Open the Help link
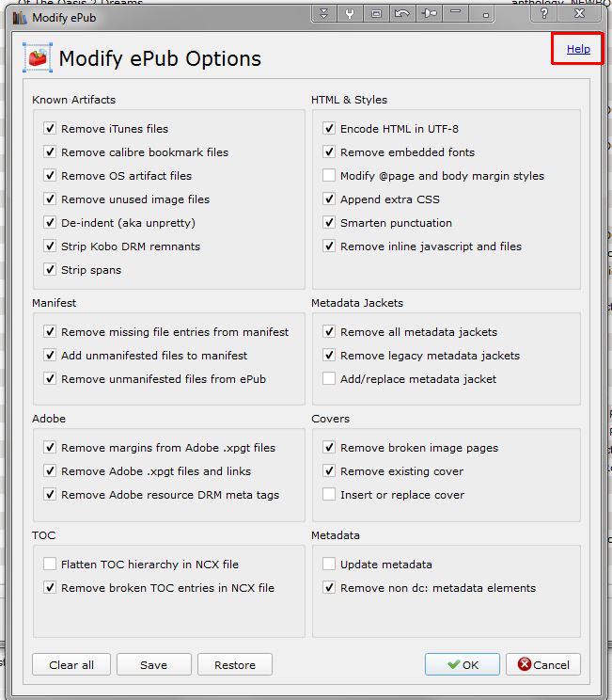This screenshot has height=700, width=612. tap(578, 49)
